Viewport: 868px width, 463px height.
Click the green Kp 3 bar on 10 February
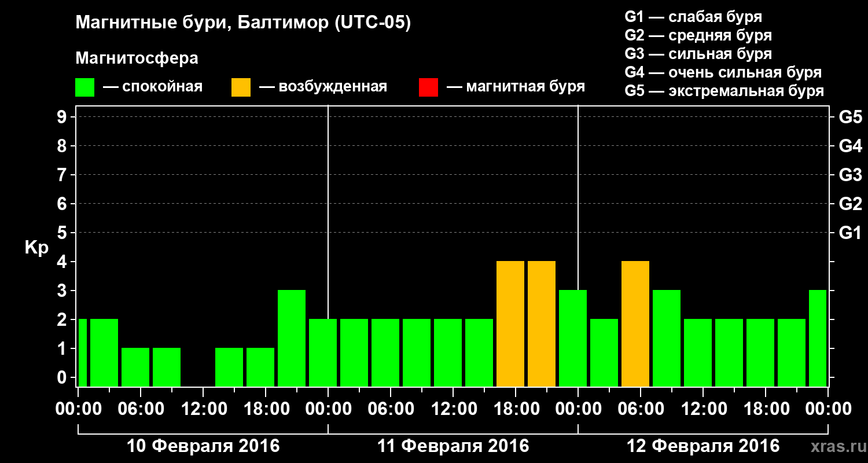(292, 339)
